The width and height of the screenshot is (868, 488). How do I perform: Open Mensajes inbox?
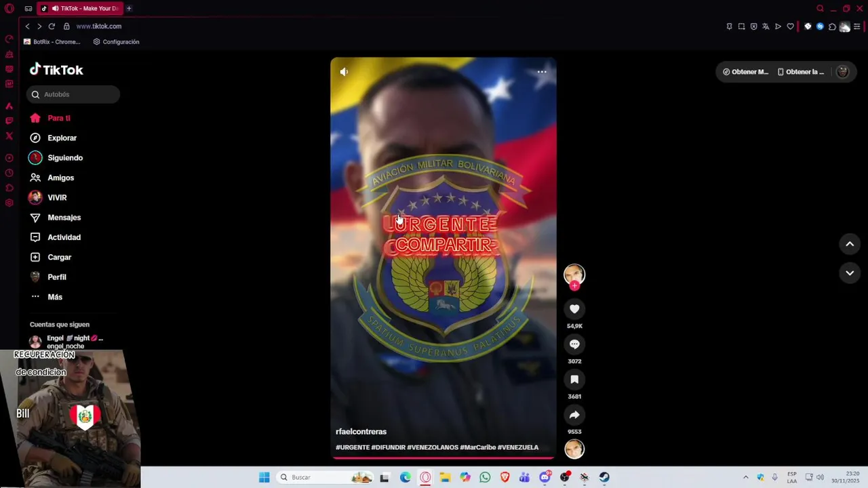click(x=55, y=218)
